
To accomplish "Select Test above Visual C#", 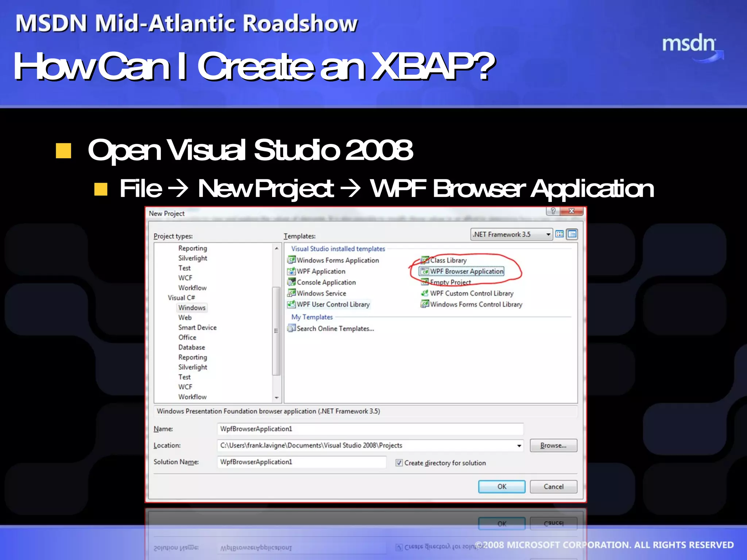I will [185, 268].
